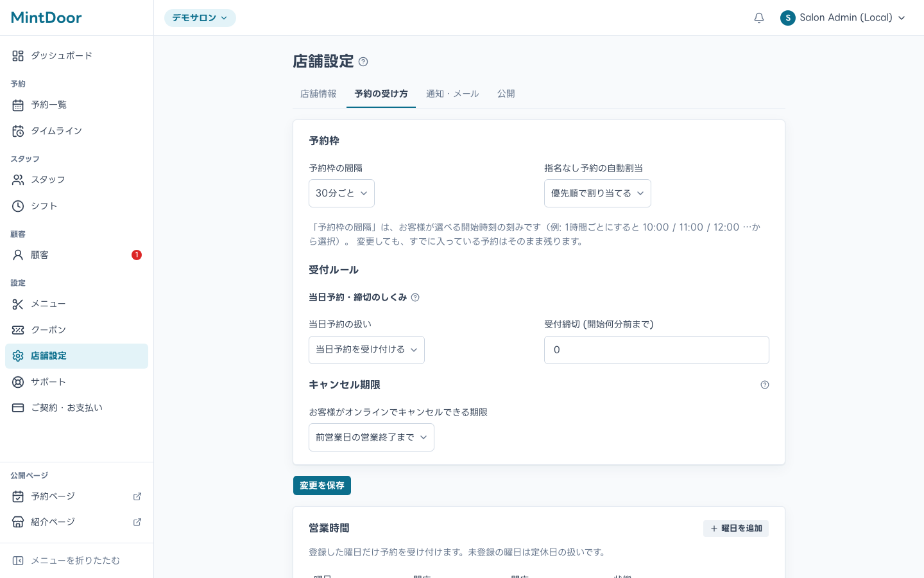Open the 予約枠の間隔 dropdown
Viewport: 924px width, 578px height.
pos(341,193)
